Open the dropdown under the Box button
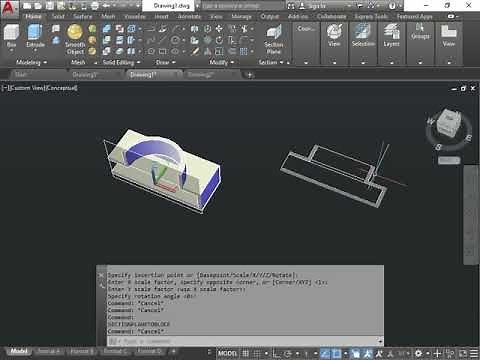 11,51
